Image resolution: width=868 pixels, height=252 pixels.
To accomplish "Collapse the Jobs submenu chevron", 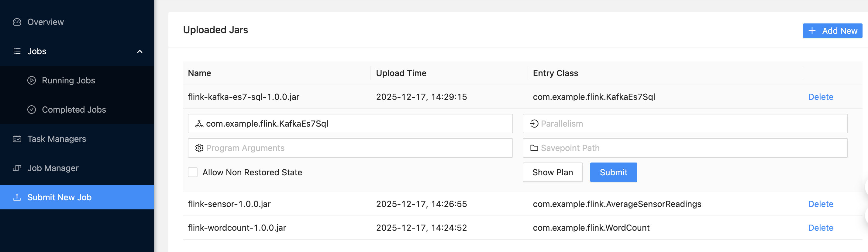I will tap(140, 52).
